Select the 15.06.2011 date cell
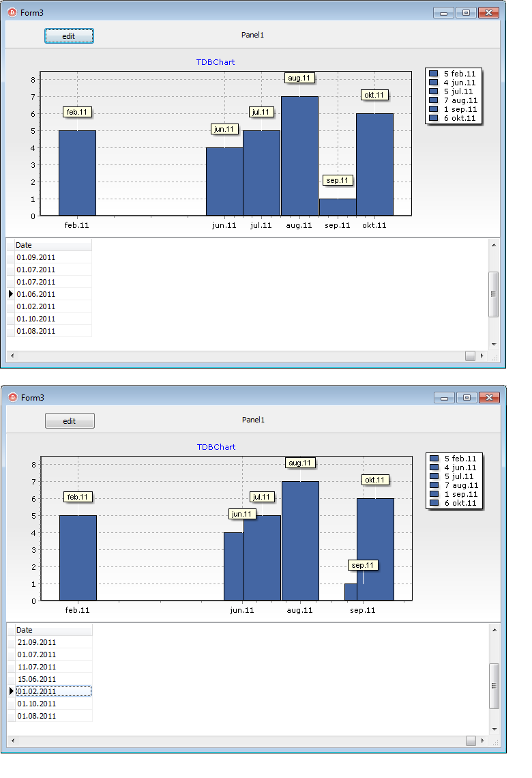This screenshot has width=532, height=778. tap(54, 679)
